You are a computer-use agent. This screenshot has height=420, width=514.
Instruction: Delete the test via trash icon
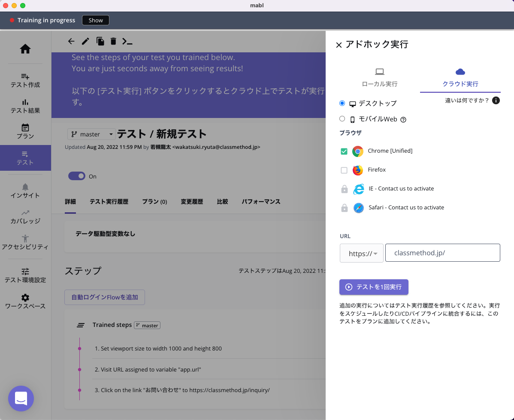[113, 41]
